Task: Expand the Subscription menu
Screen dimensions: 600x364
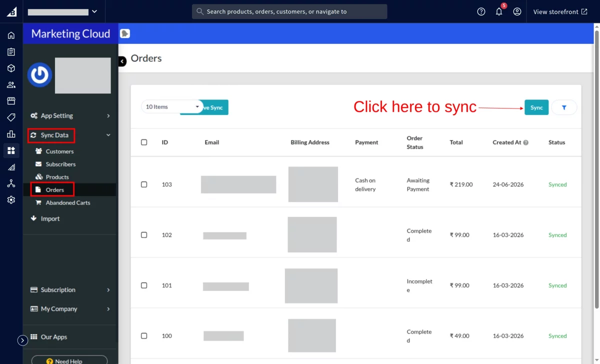Action: [x=70, y=290]
